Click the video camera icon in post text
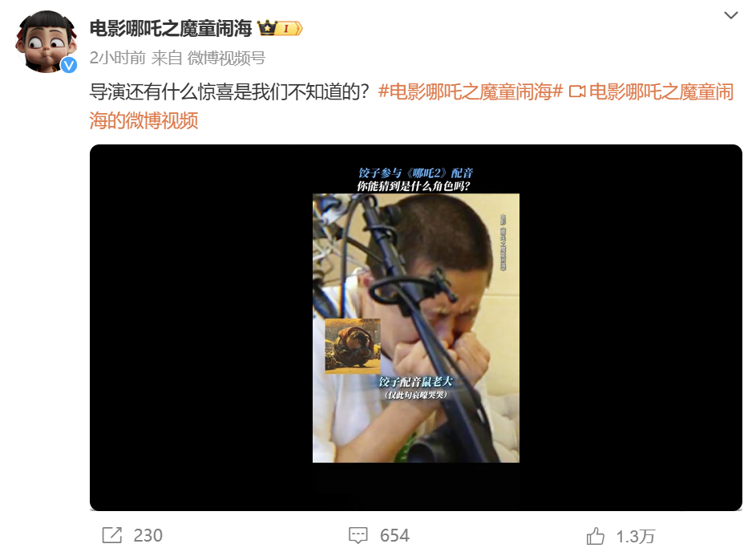 577,91
